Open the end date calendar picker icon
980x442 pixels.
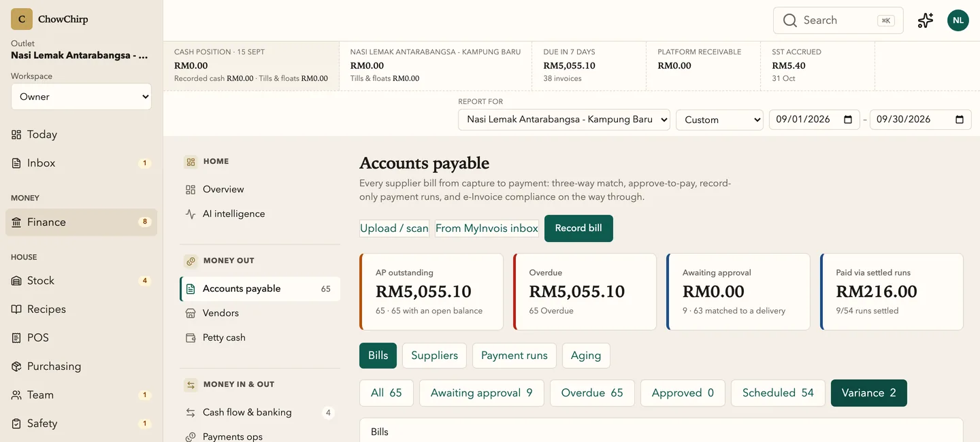point(960,120)
